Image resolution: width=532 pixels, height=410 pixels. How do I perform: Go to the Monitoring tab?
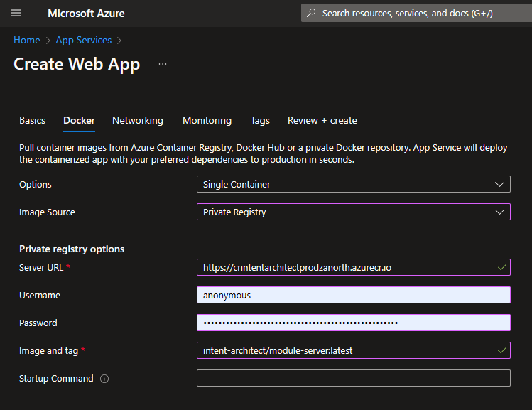pos(207,121)
